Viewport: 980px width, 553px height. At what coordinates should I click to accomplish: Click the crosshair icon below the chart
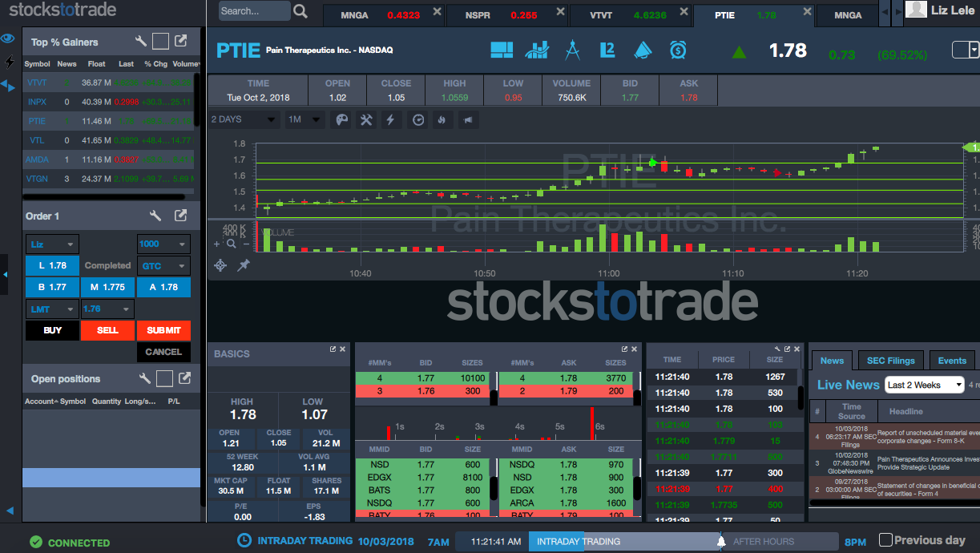[221, 264]
